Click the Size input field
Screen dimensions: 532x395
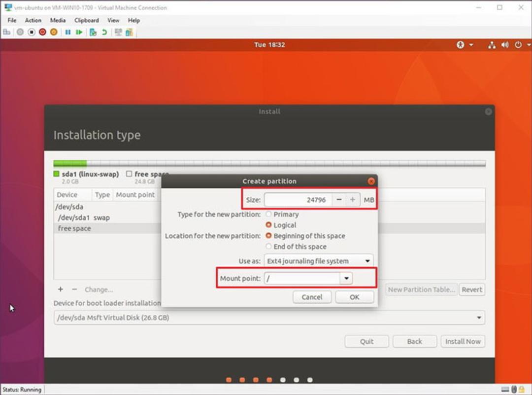298,200
